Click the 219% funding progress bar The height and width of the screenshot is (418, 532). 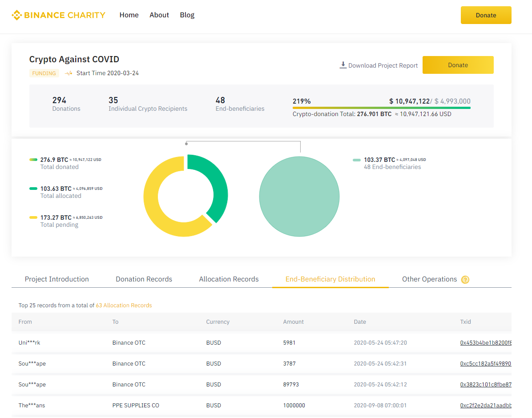[381, 108]
